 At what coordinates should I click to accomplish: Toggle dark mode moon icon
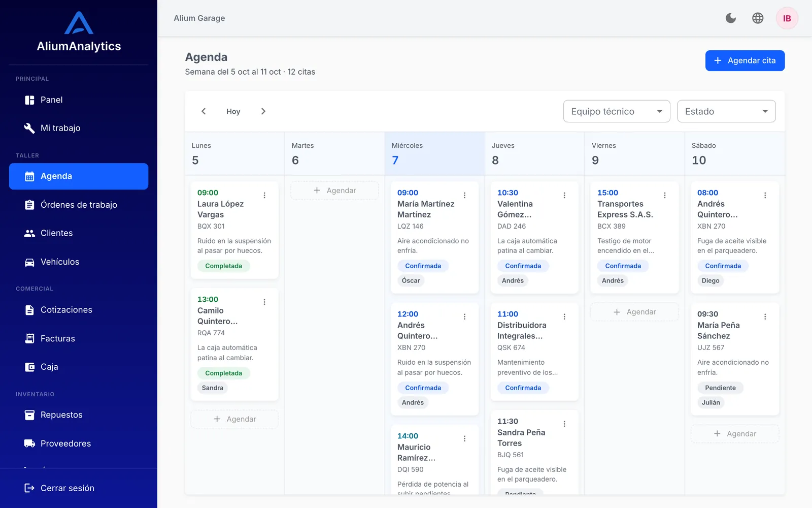[731, 18]
